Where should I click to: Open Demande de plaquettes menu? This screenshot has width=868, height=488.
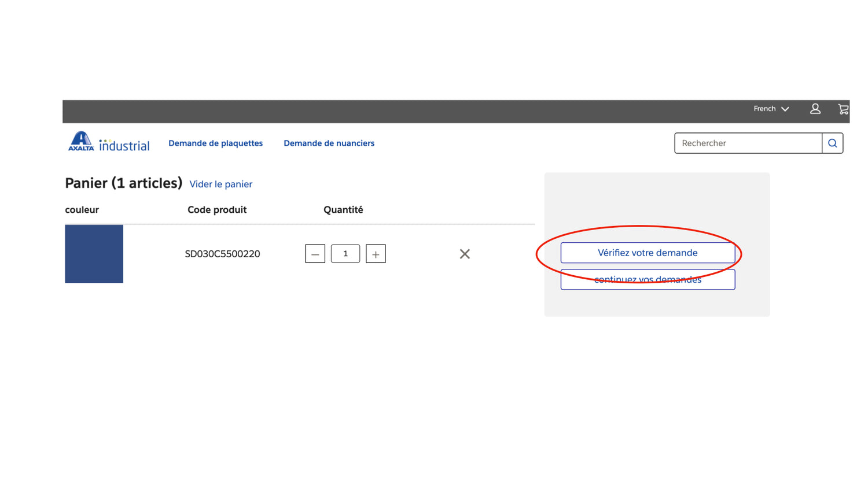click(x=215, y=143)
